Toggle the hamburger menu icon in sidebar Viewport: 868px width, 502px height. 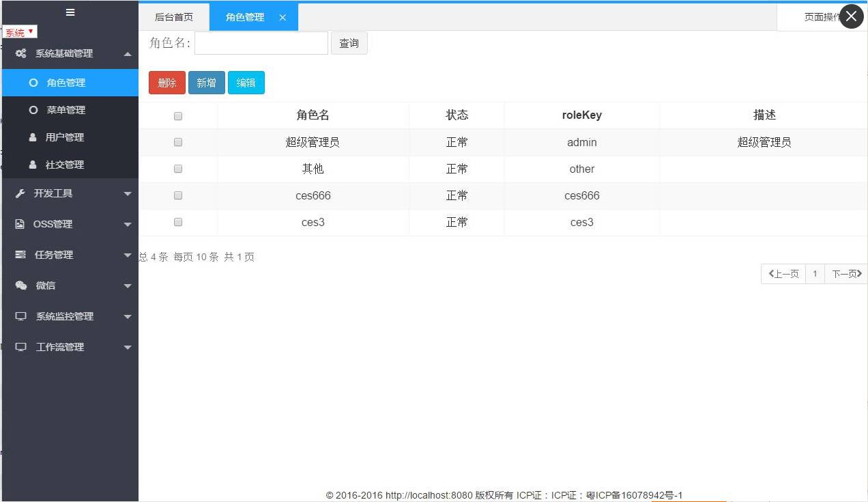tap(70, 12)
